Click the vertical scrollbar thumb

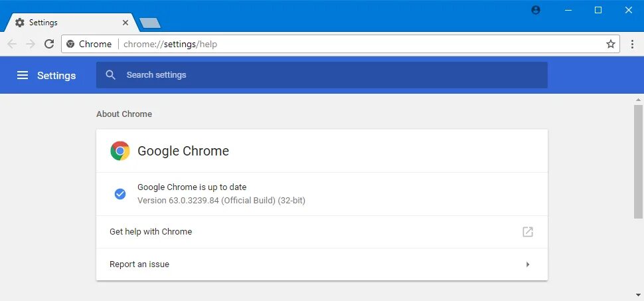[638, 161]
